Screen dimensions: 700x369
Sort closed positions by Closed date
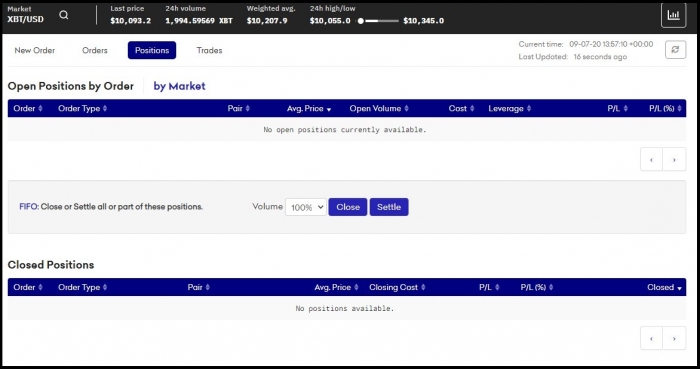point(664,287)
